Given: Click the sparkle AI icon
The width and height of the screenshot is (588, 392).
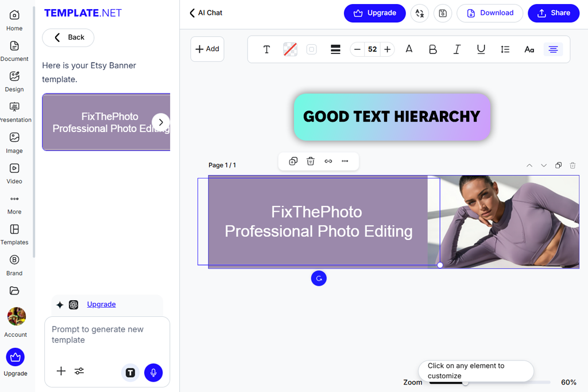Looking at the screenshot, I should tap(60, 305).
